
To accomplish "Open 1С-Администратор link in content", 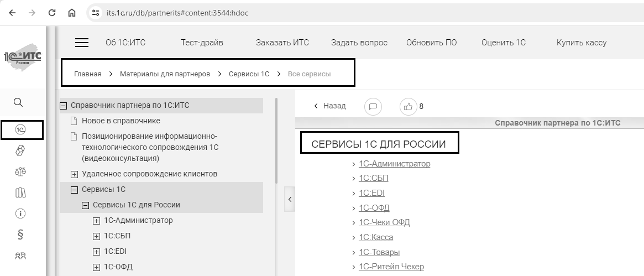I will tap(394, 164).
